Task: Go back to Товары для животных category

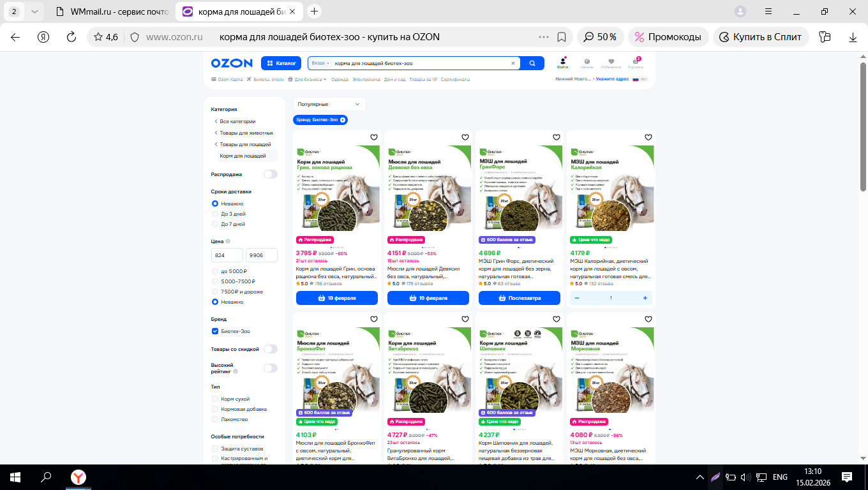Action: point(246,133)
